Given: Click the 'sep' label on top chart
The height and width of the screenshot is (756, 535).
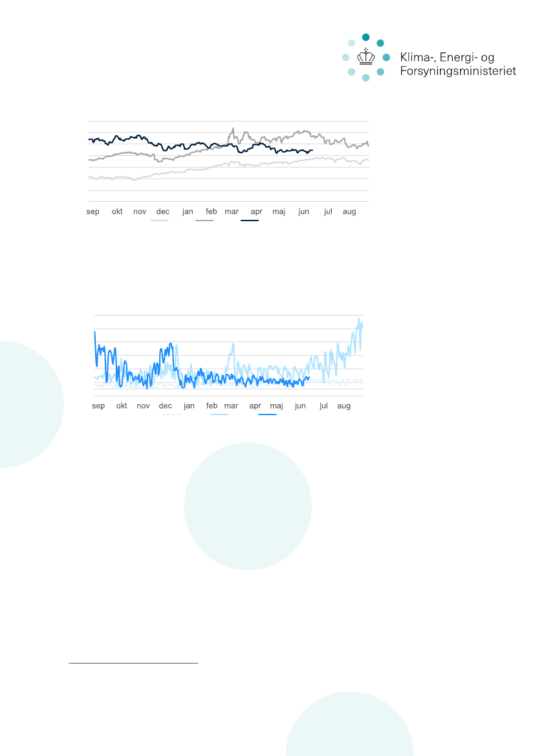Looking at the screenshot, I should pos(93,211).
